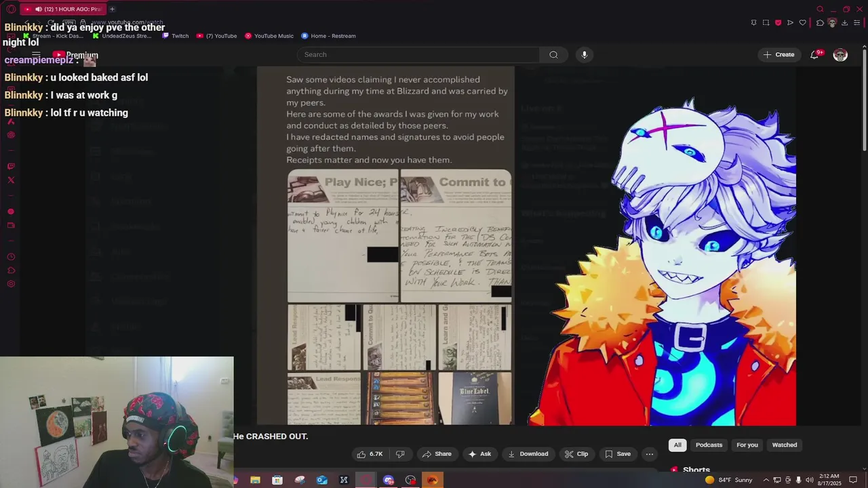868x488 pixels.
Task: Open the Stream - Kick Dashboard bookmark
Action: point(53,36)
